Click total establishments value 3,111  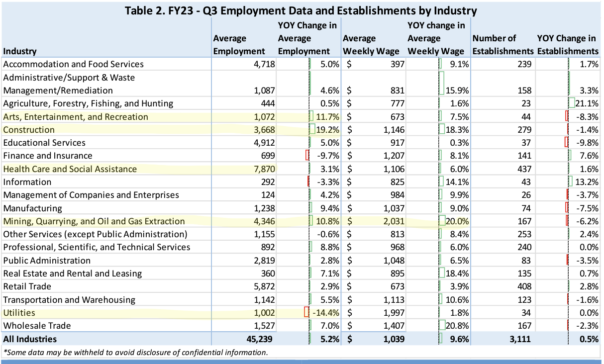point(519,339)
